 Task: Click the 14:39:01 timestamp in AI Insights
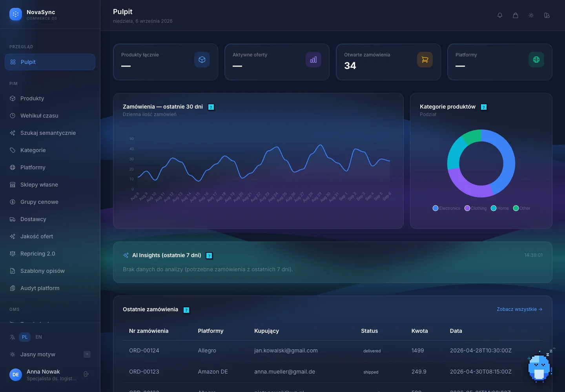533,255
